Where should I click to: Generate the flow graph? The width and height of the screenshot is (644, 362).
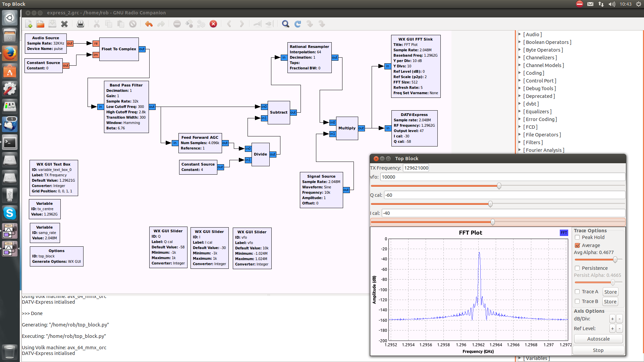(x=189, y=24)
